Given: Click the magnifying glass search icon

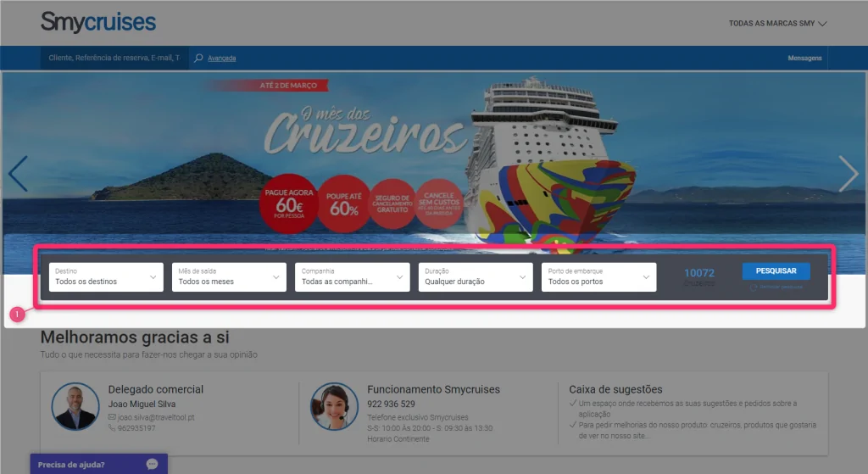Looking at the screenshot, I should [x=198, y=59].
